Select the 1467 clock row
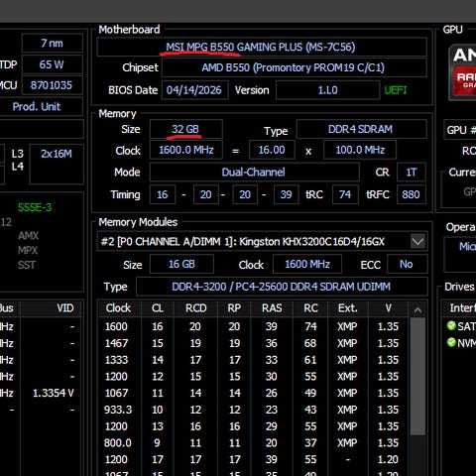The height and width of the screenshot is (476, 476). point(253,343)
